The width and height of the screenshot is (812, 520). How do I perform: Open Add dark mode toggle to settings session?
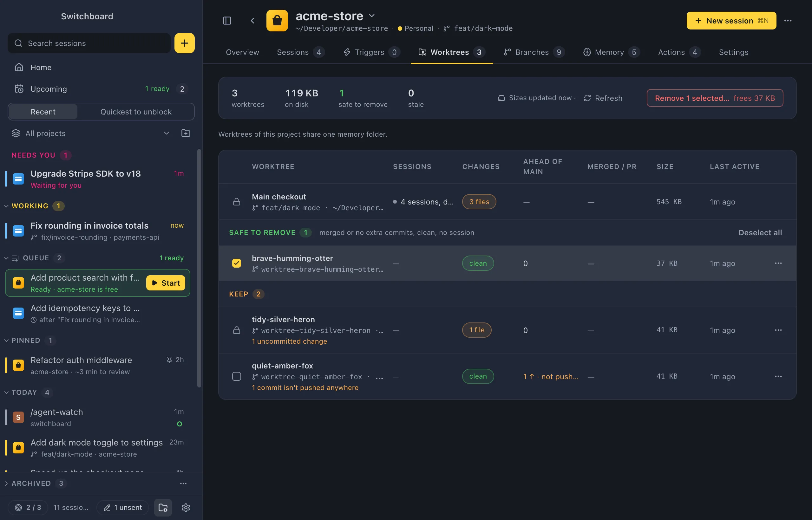click(x=98, y=448)
